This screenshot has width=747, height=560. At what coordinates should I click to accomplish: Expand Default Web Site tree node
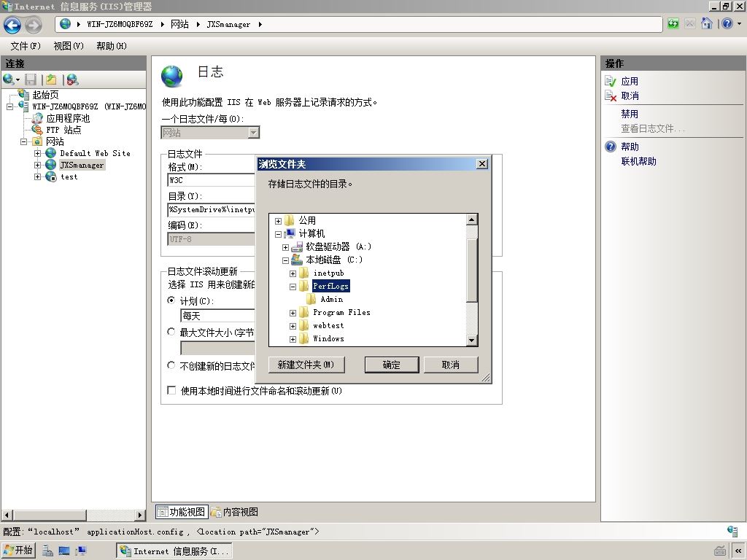(x=37, y=153)
